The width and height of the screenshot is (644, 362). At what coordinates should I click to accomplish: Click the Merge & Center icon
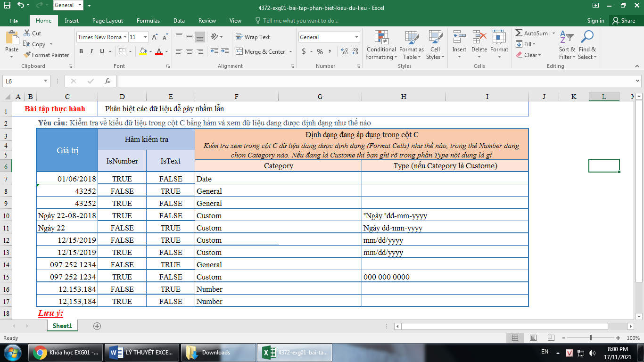coord(239,51)
